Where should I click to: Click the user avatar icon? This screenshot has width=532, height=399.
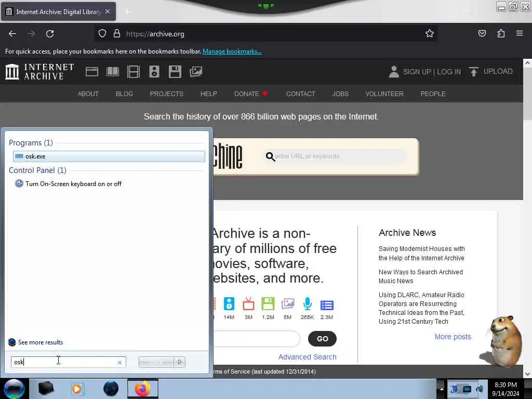point(394,72)
